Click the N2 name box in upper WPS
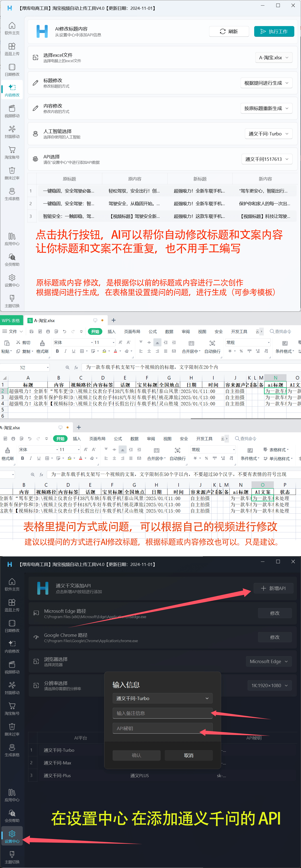This screenshot has width=301, height=868. tap(25, 367)
